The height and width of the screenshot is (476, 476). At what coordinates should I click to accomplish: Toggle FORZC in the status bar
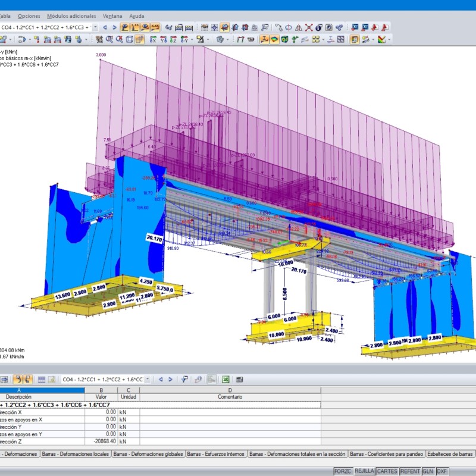(343, 471)
